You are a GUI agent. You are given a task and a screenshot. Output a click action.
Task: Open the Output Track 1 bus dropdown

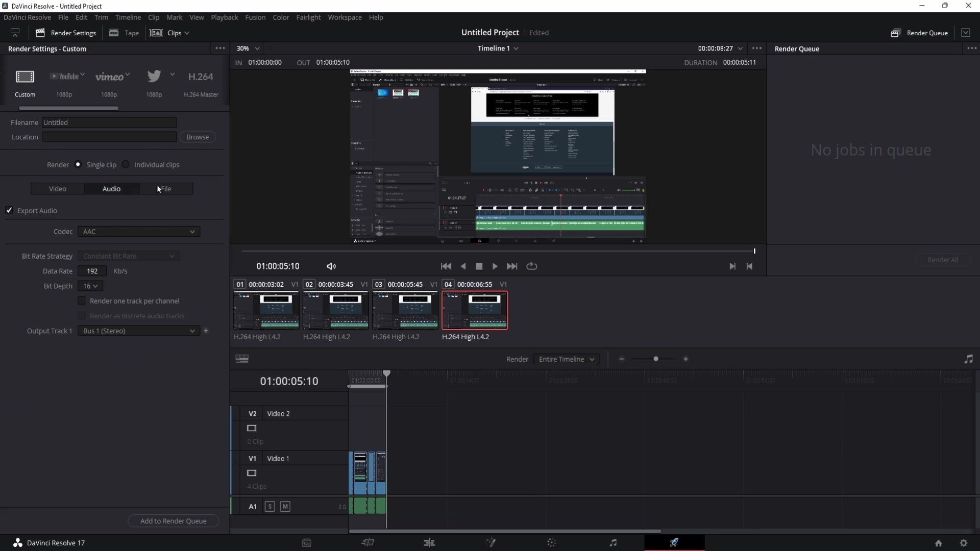(139, 331)
